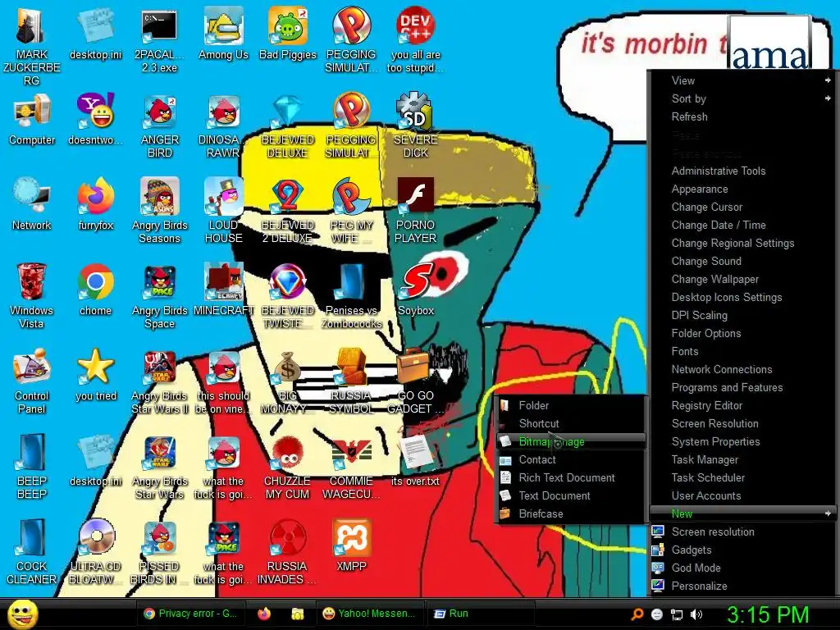Open the pinned file explorer taskbar icon
Screen dimensions: 840x630
(297, 614)
